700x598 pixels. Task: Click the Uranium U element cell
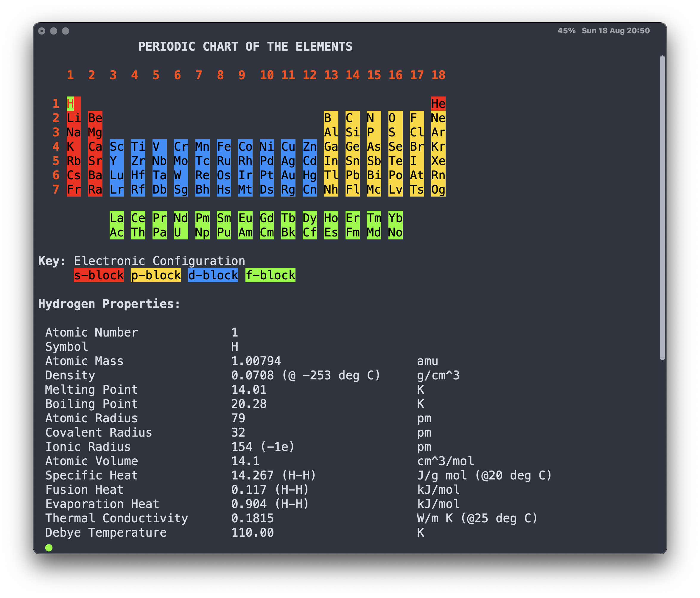(x=181, y=233)
